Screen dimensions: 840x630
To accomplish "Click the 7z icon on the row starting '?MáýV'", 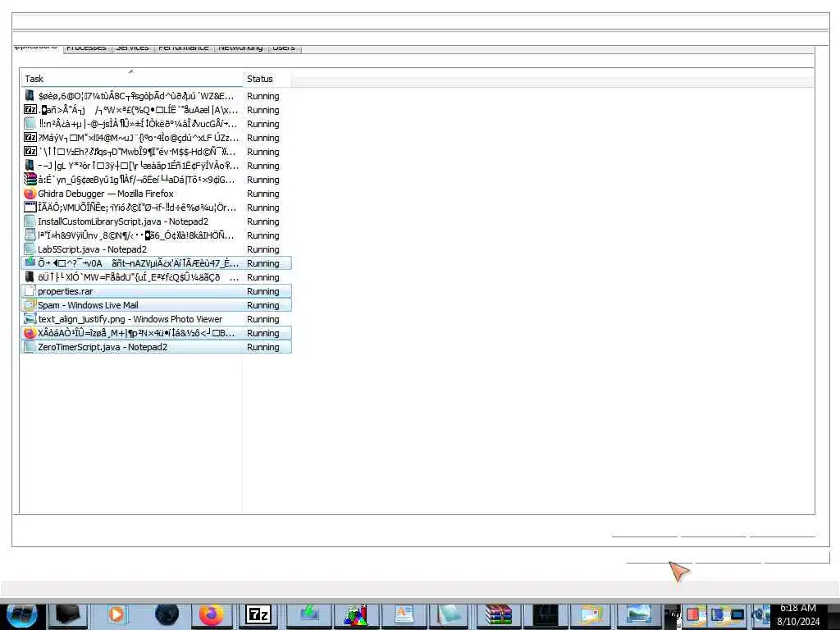I will coord(30,138).
